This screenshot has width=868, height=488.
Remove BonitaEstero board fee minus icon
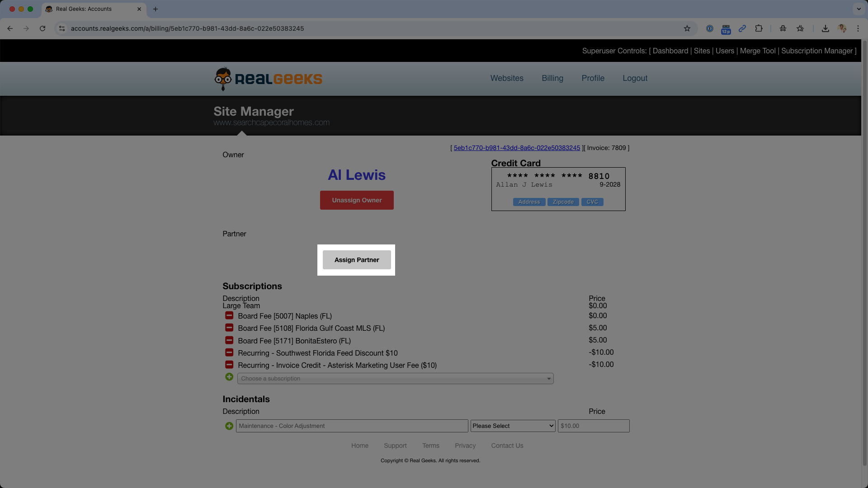tap(229, 340)
